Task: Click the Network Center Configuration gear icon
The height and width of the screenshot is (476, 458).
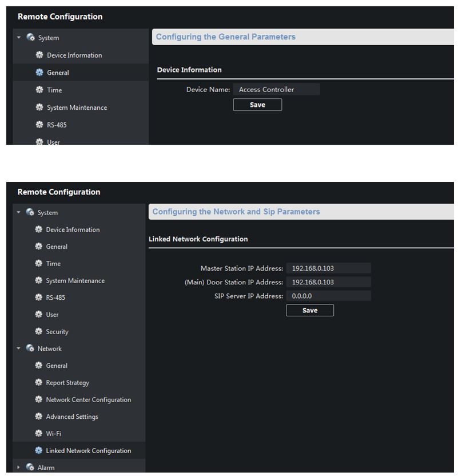Action: click(39, 399)
